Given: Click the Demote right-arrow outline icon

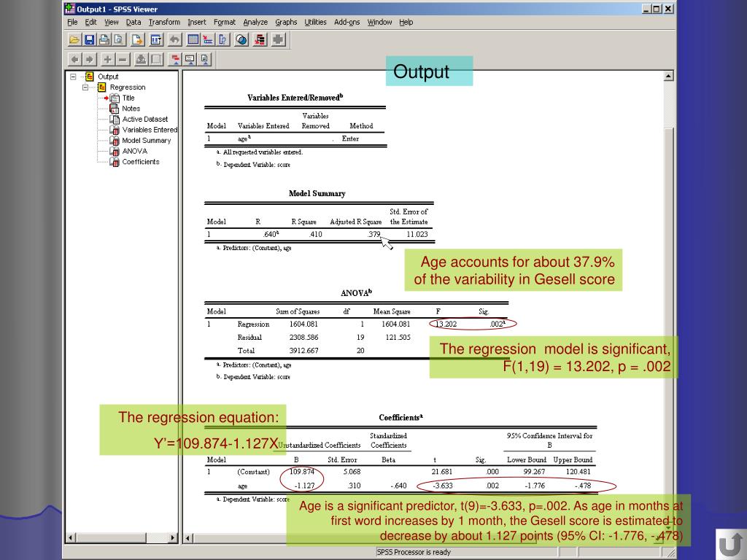Looking at the screenshot, I should tap(90, 60).
